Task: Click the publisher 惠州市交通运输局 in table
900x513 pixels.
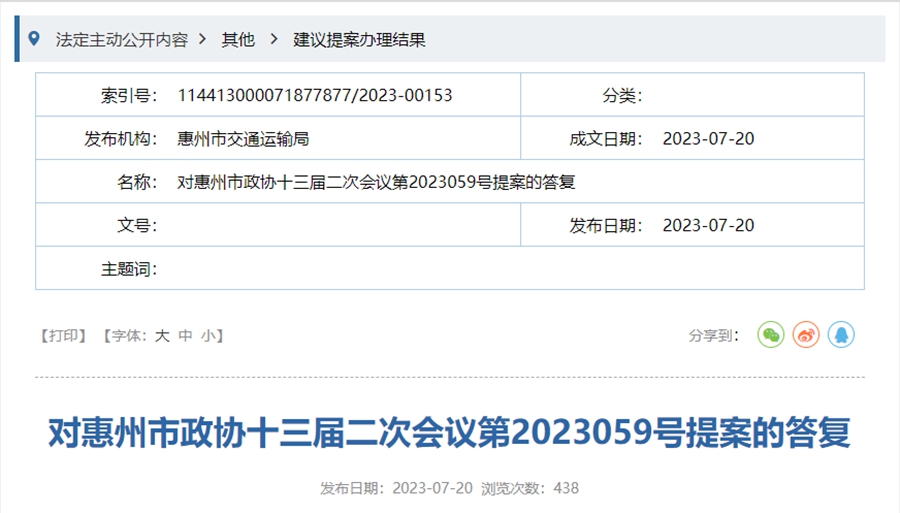Action: pos(243,139)
